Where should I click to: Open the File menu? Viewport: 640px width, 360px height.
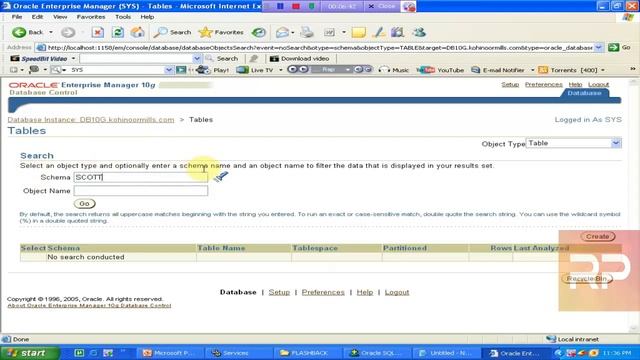(17, 17)
